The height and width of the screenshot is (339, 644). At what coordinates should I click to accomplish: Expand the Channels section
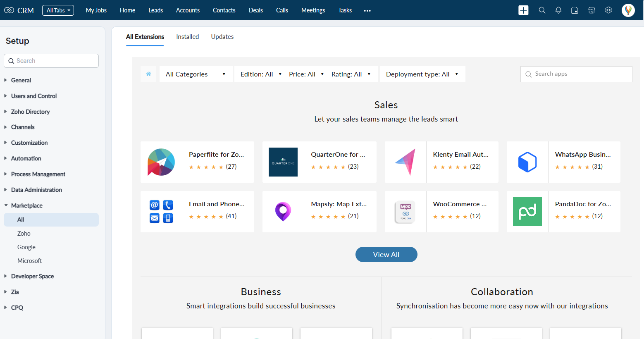point(23,127)
